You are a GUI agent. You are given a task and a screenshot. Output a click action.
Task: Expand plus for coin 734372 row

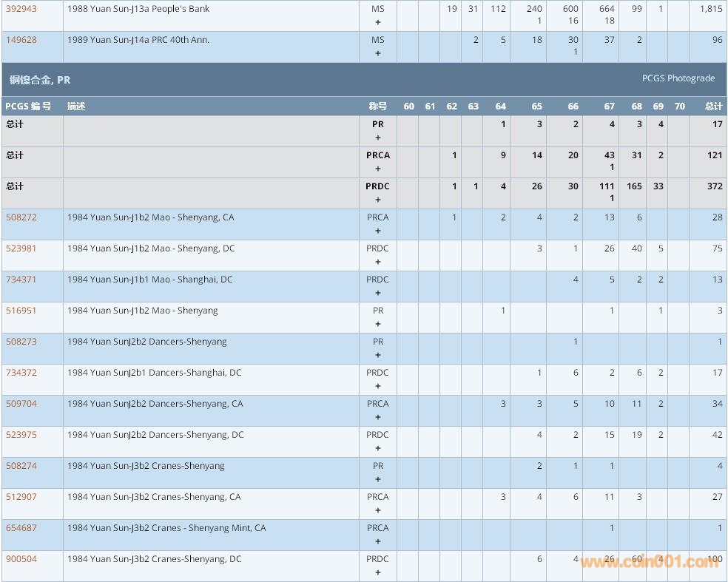click(378, 386)
